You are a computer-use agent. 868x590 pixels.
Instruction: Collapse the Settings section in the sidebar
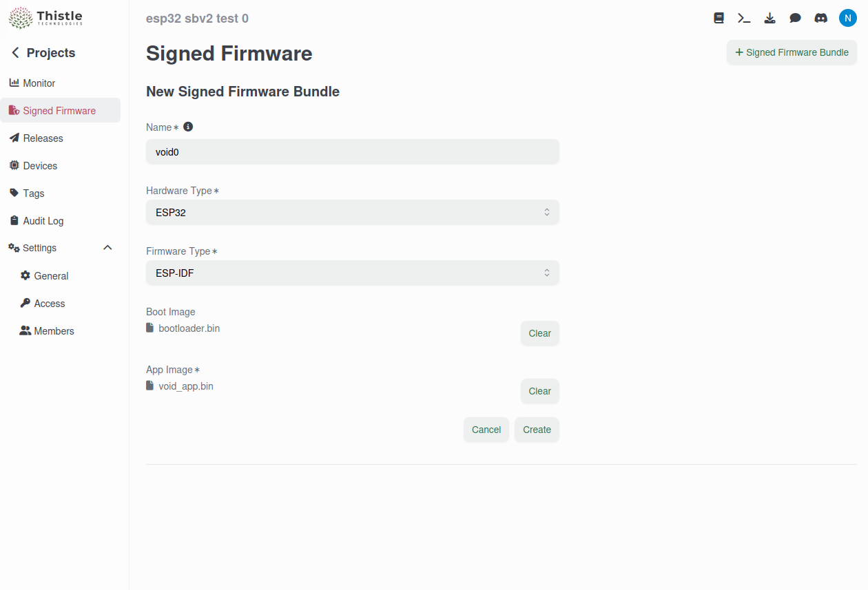coord(107,247)
